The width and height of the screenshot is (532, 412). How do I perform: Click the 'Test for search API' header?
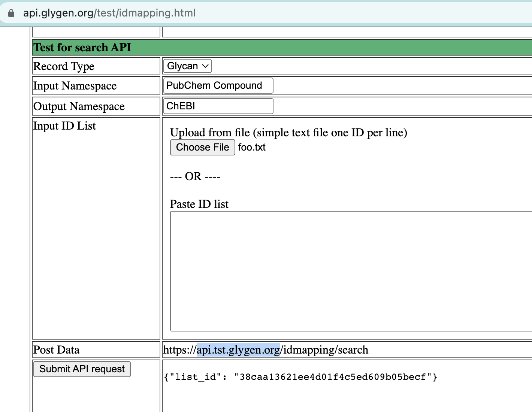tap(82, 48)
